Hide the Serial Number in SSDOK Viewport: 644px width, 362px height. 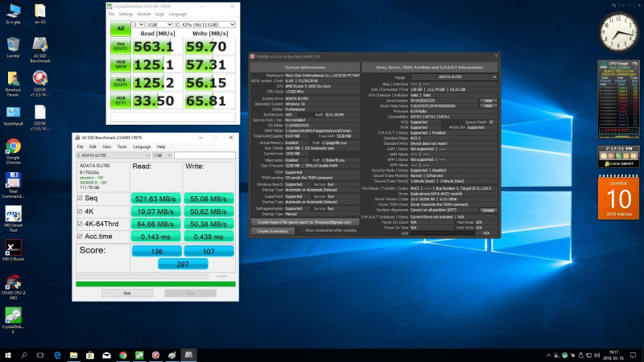point(489,101)
